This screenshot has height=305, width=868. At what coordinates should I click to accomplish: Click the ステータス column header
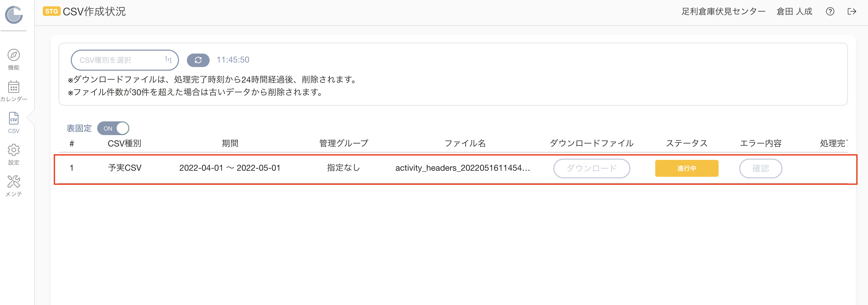click(687, 143)
